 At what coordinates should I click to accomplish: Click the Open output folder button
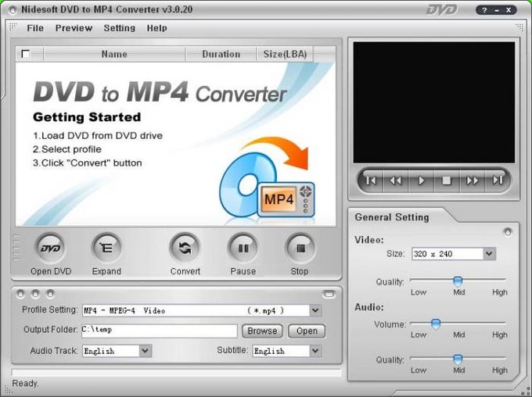[x=307, y=331]
